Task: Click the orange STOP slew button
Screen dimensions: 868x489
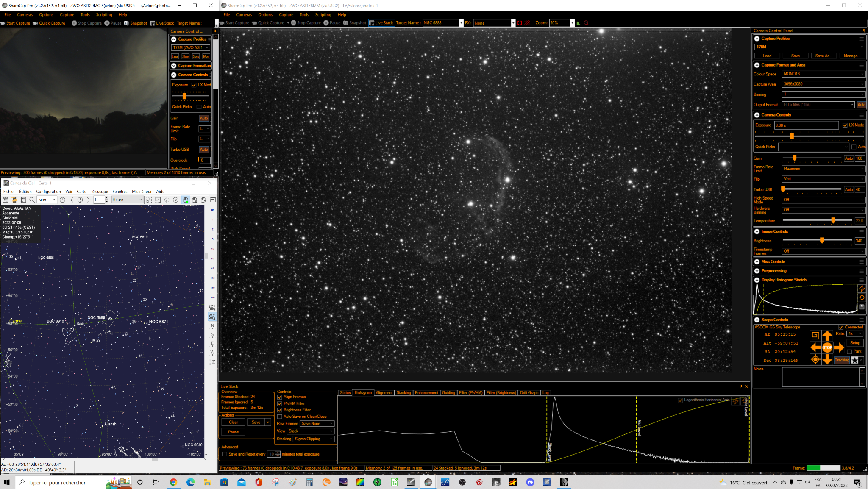Action: tap(827, 347)
